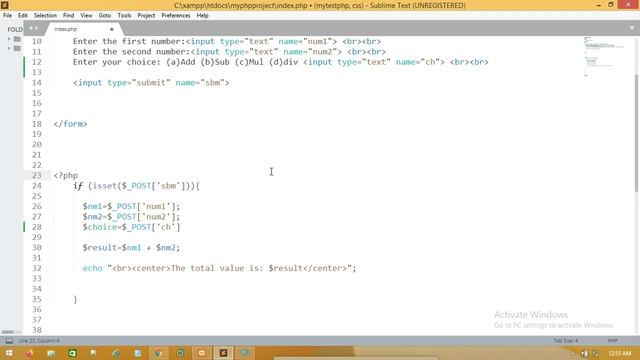Image resolution: width=640 pixels, height=360 pixels.
Task: Click line number 12 in the gutter
Action: (37, 62)
